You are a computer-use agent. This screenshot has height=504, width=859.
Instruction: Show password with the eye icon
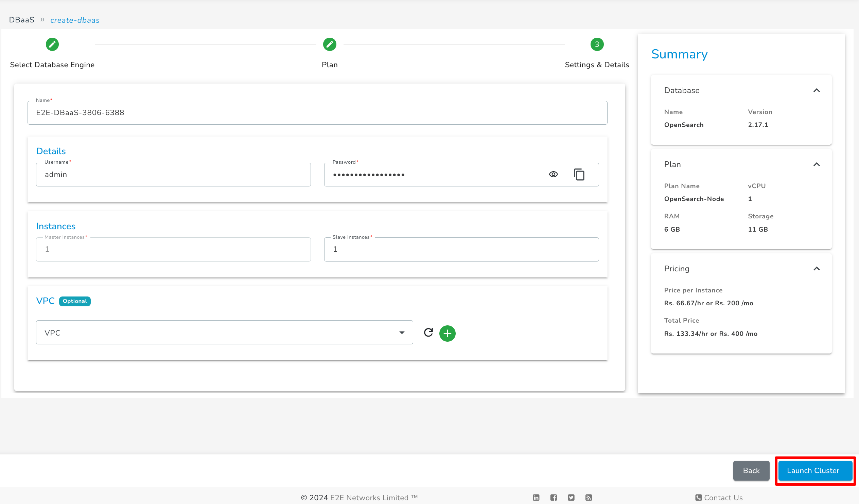(x=553, y=175)
